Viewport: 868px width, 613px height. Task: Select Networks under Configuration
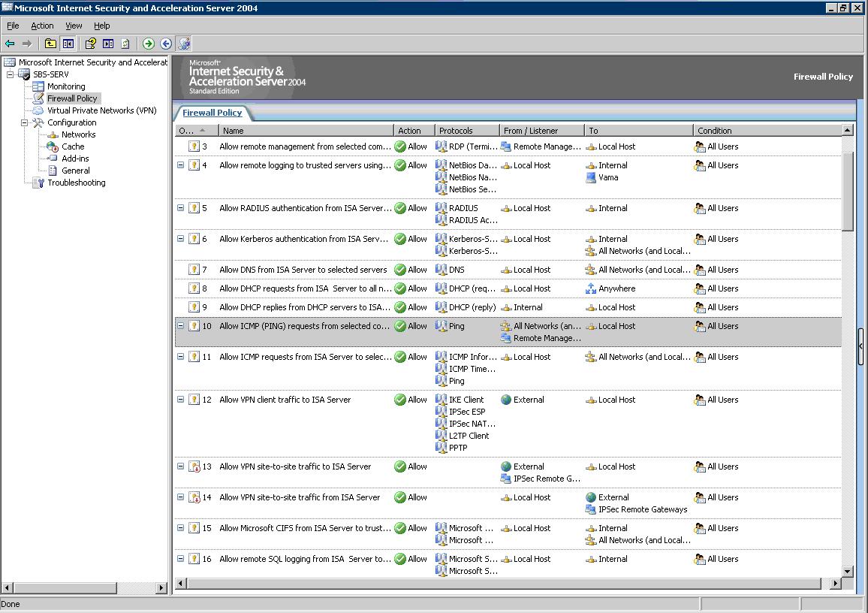coord(79,134)
